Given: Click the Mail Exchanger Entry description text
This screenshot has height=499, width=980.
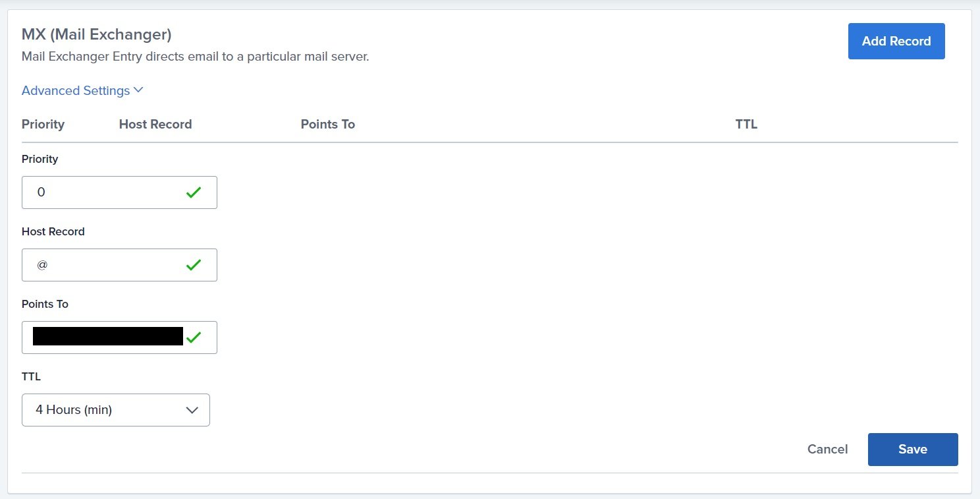Looking at the screenshot, I should pyautogui.click(x=196, y=57).
